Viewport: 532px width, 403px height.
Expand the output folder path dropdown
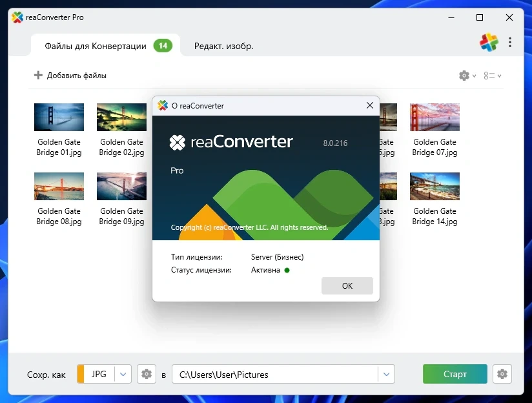pyautogui.click(x=386, y=374)
